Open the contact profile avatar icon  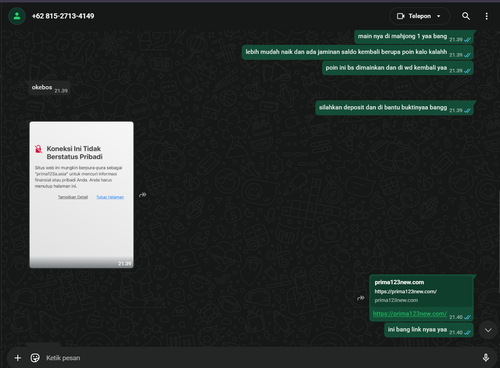(x=17, y=16)
